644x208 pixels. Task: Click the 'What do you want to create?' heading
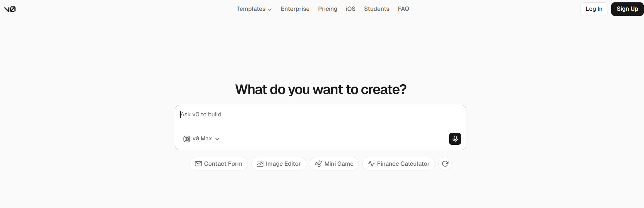click(x=321, y=89)
